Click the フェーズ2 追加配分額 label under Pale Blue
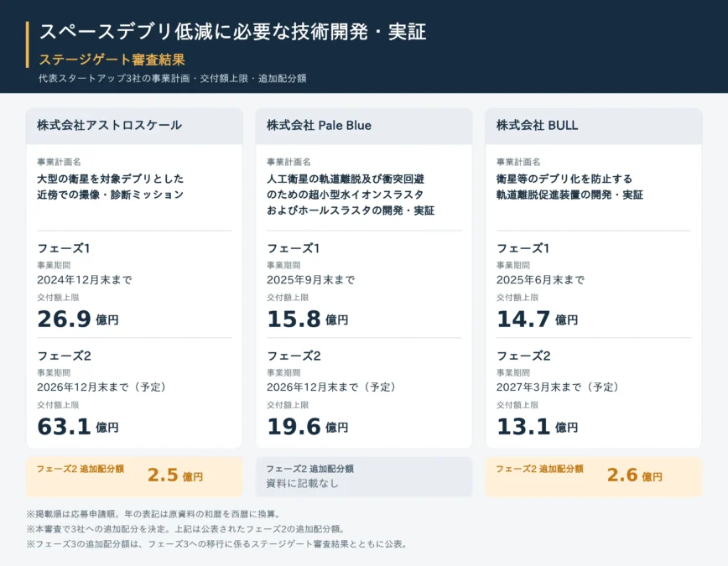728x566 pixels. (310, 469)
